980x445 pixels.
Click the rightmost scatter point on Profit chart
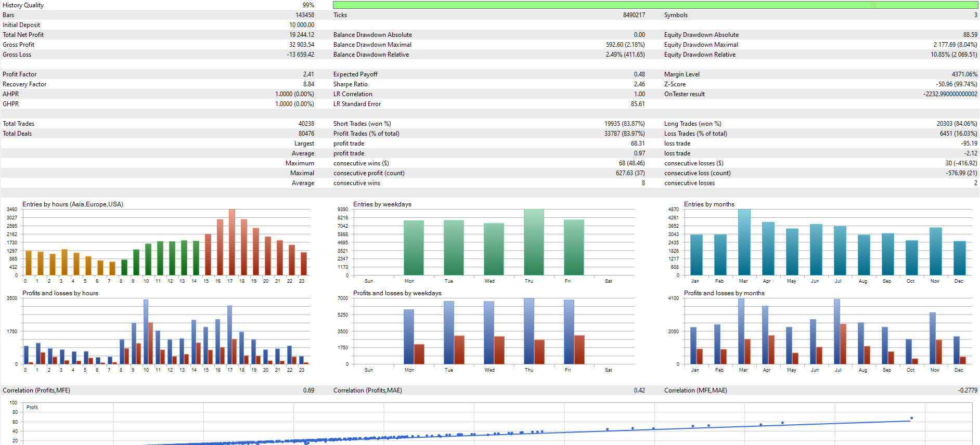911,418
